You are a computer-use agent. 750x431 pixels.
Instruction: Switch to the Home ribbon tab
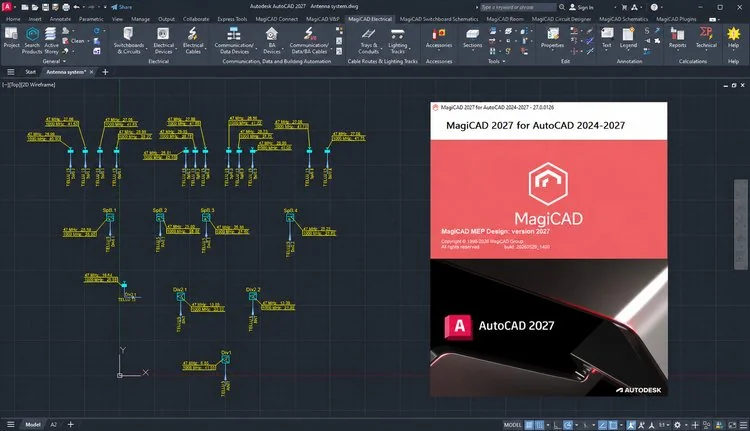tap(13, 19)
